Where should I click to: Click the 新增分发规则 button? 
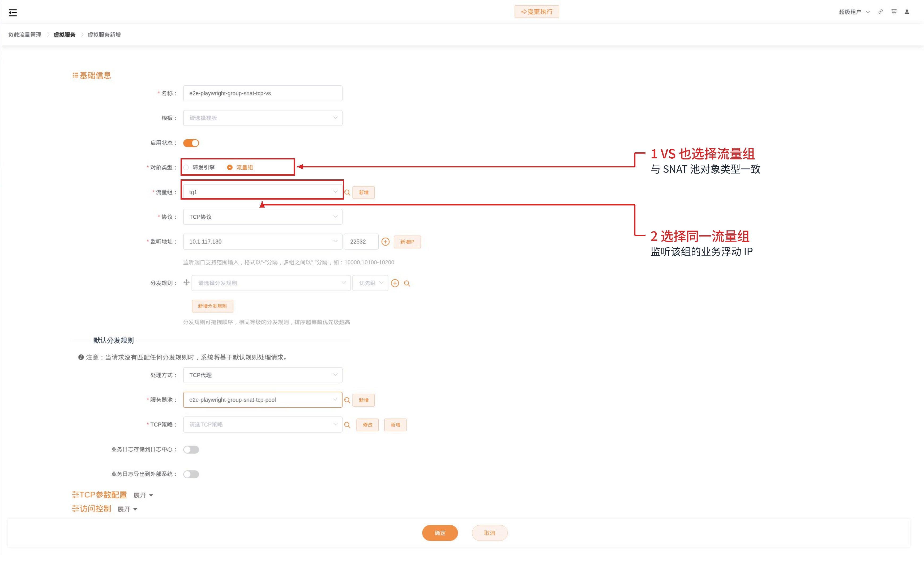pyautogui.click(x=212, y=306)
